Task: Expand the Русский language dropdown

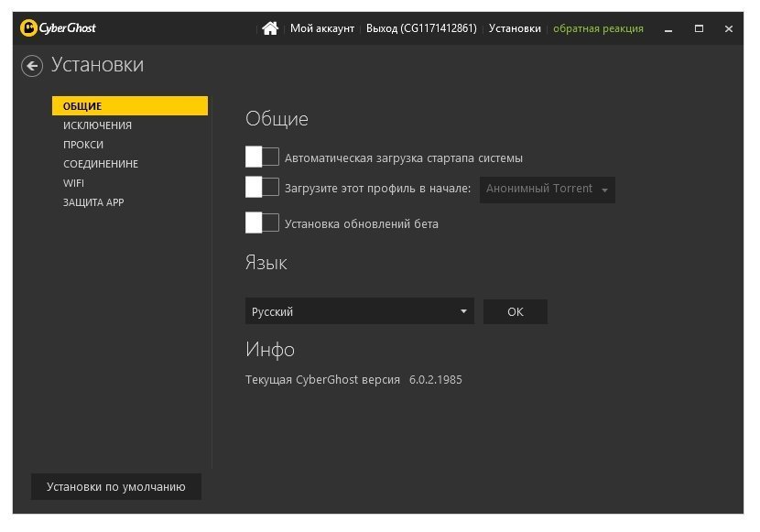Action: (359, 311)
